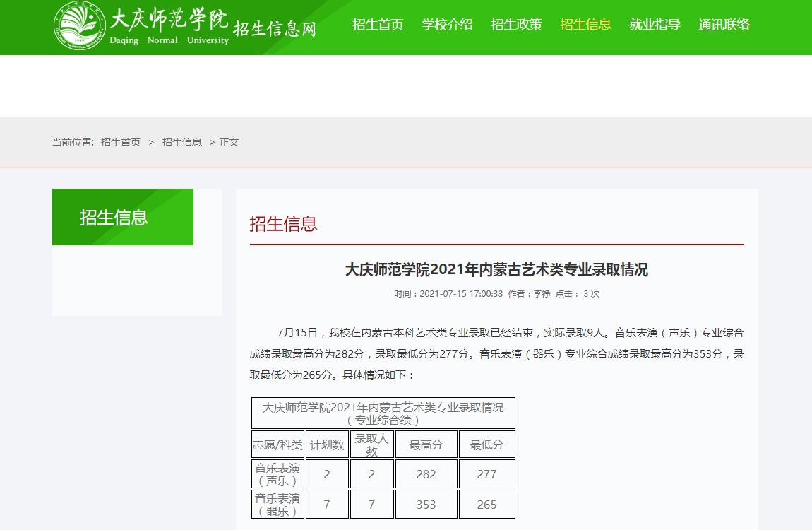
Task: Click the 点击 view count text
Action: pos(578,294)
